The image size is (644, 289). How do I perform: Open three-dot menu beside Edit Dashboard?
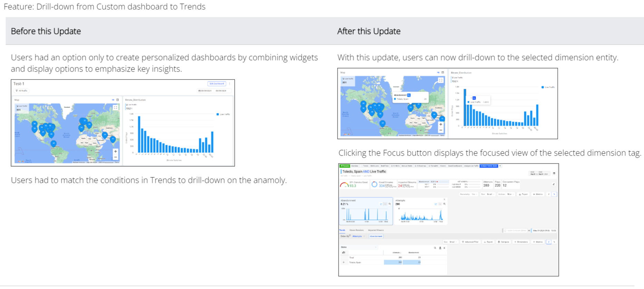pyautogui.click(x=230, y=84)
